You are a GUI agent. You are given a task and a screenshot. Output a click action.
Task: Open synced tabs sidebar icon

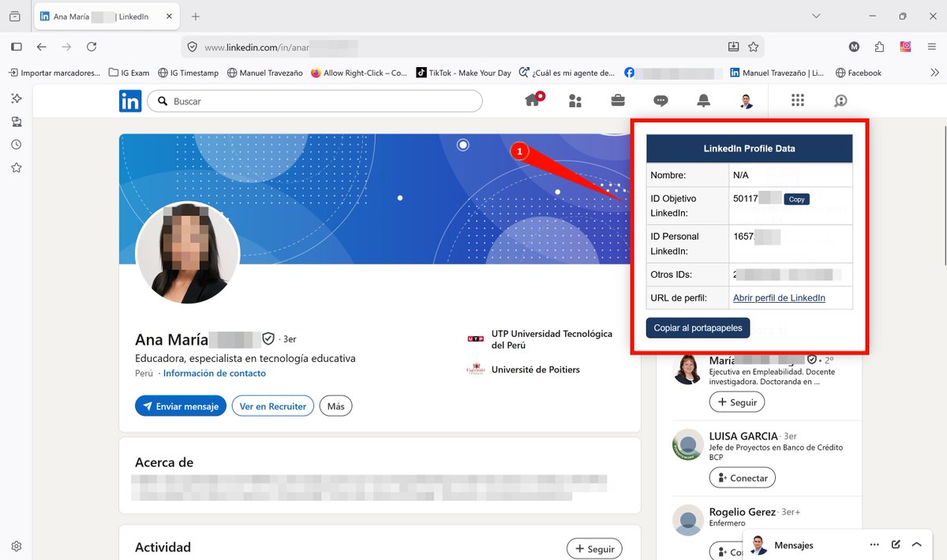(x=16, y=121)
